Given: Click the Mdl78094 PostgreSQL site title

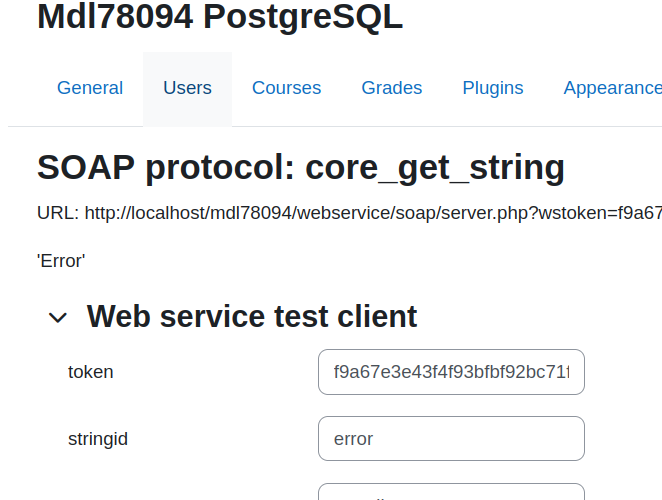Looking at the screenshot, I should pos(220,17).
